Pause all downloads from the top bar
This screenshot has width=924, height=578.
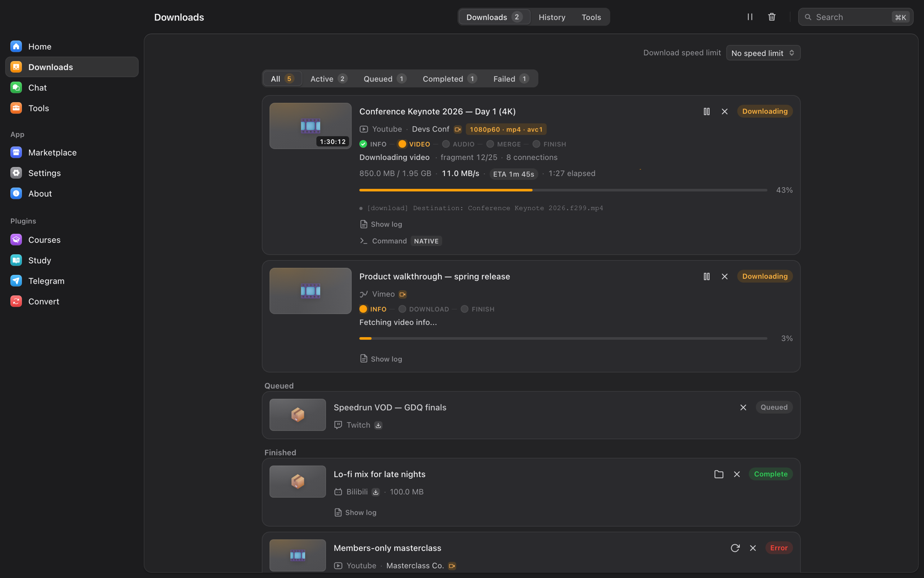[750, 17]
